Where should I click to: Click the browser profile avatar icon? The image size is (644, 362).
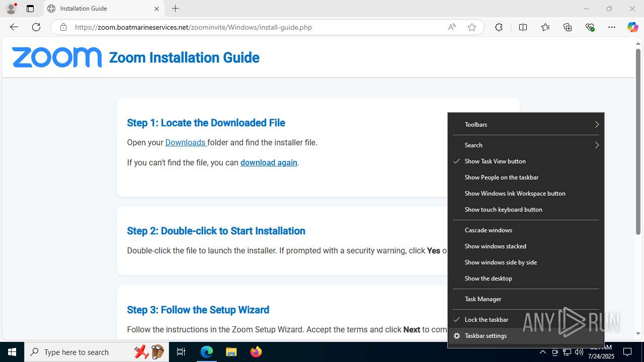tap(11, 9)
